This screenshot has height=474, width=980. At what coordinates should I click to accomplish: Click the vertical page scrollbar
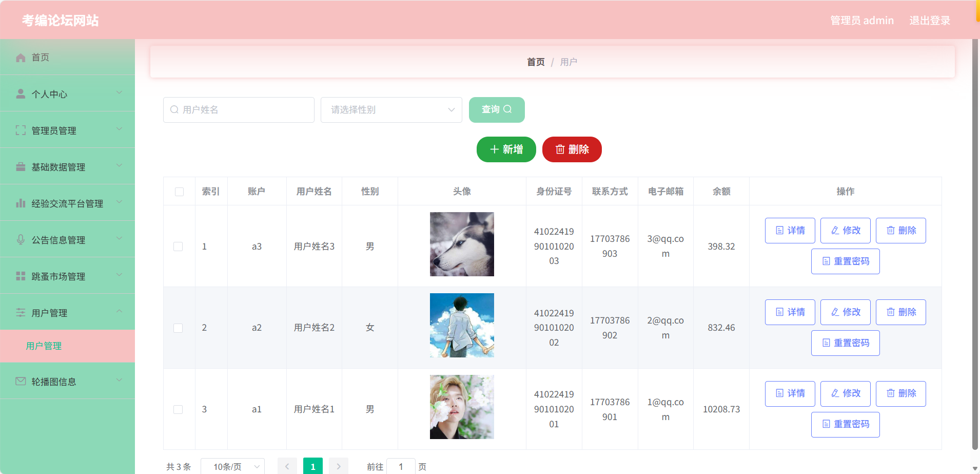975,244
